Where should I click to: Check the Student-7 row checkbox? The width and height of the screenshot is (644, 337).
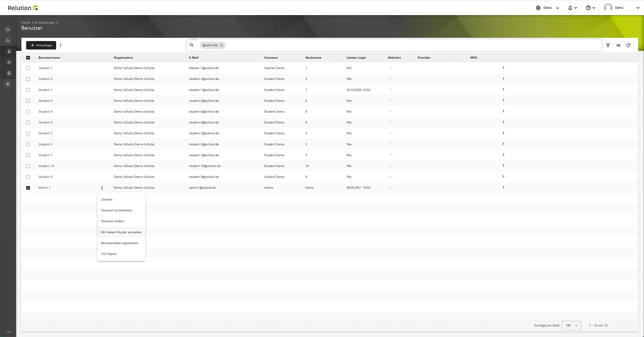coord(28,155)
